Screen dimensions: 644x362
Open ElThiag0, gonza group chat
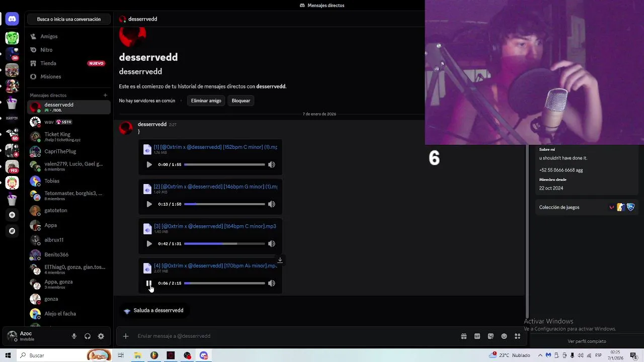click(x=69, y=269)
